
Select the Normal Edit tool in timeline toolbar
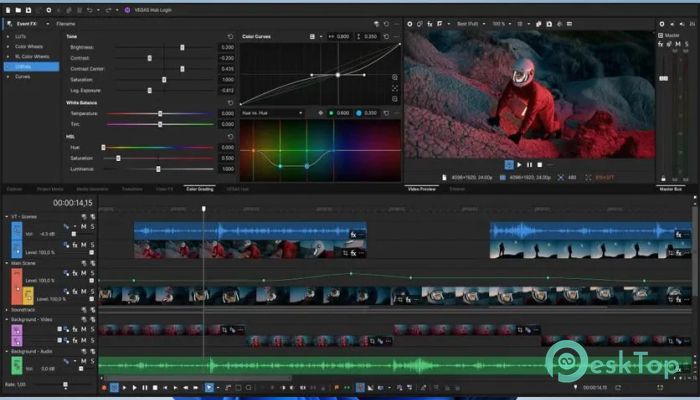pos(209,388)
